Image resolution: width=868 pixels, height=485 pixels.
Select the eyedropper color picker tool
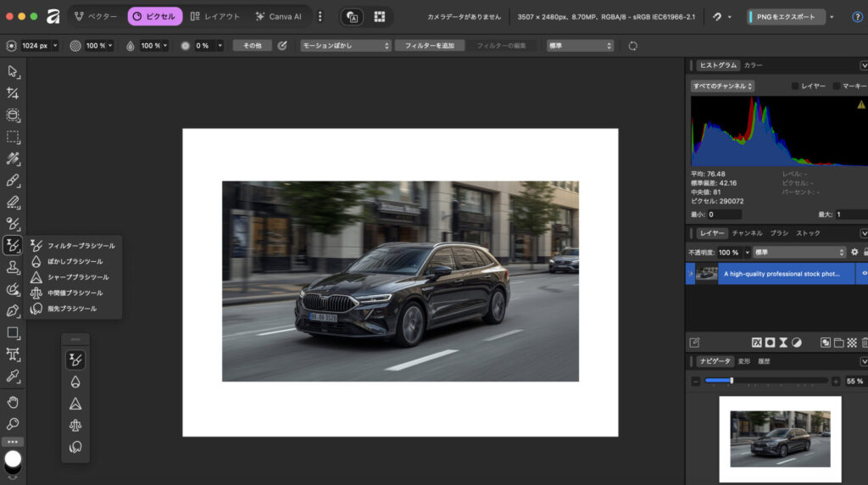coord(13,376)
